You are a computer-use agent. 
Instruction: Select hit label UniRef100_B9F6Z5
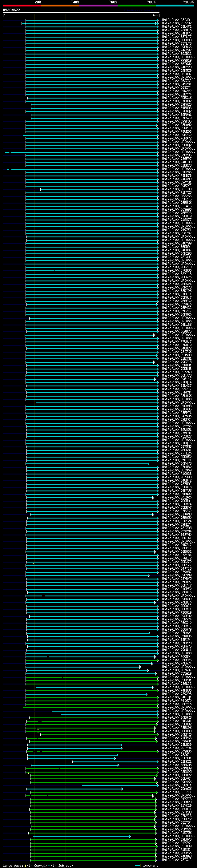(x=176, y=104)
